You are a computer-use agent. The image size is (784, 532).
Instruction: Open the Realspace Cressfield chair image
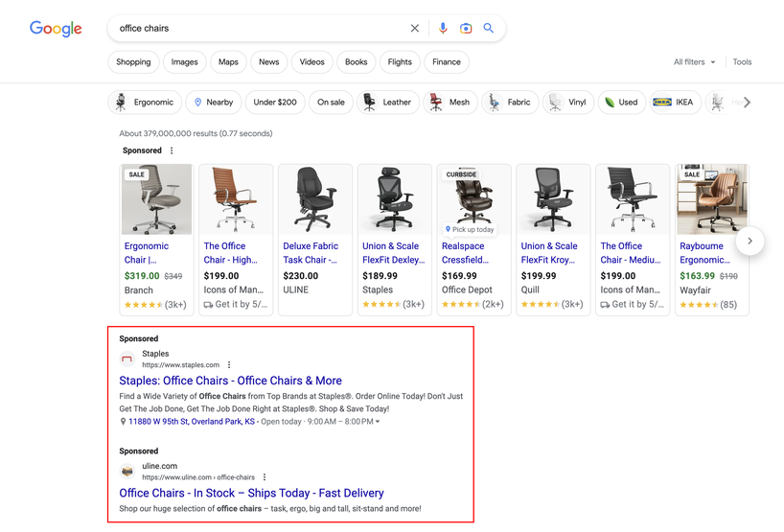click(x=474, y=199)
